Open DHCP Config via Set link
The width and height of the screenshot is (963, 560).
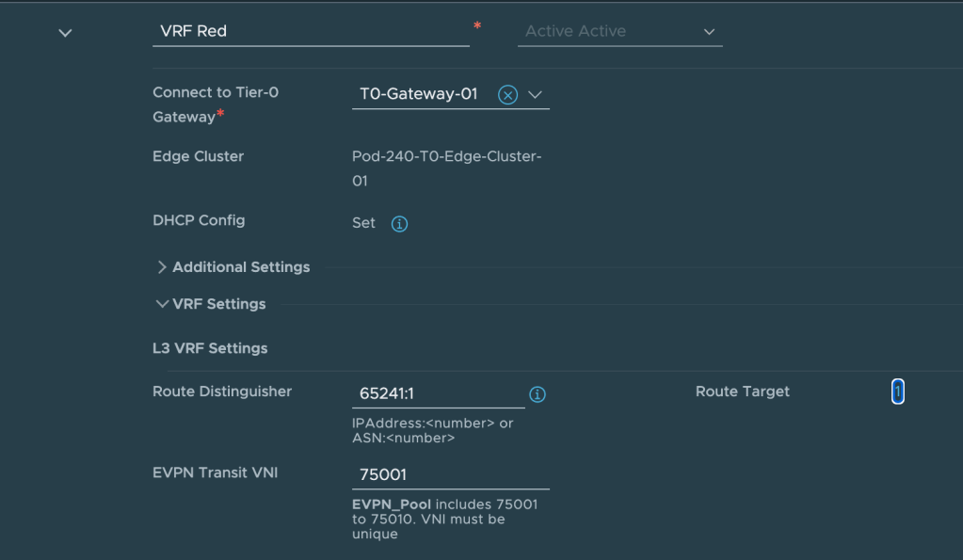click(363, 223)
